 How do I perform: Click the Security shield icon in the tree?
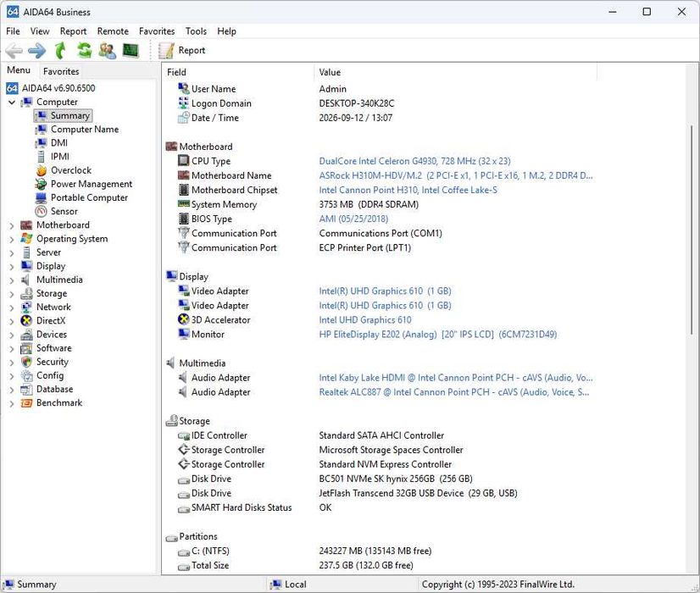point(27,362)
